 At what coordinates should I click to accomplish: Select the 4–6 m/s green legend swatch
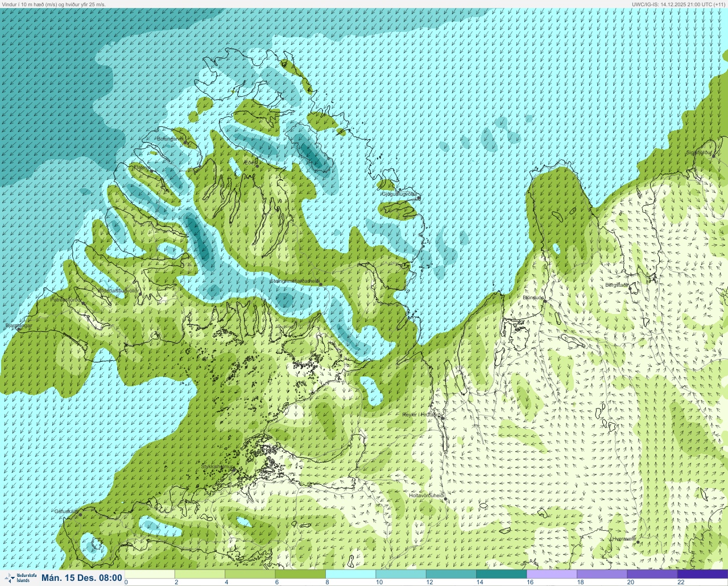(250, 574)
